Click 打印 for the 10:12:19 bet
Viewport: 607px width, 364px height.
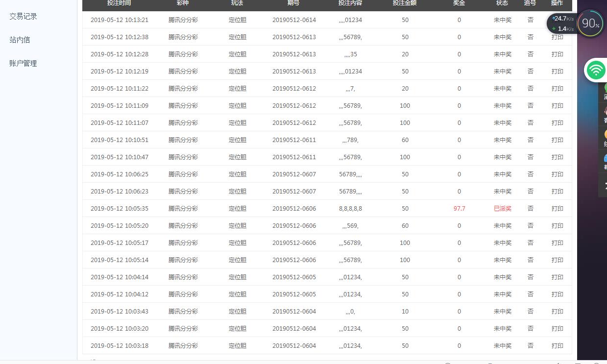tap(558, 72)
